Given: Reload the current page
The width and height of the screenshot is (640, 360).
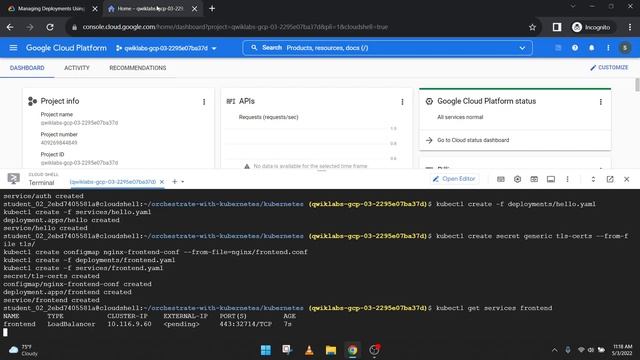Looking at the screenshot, I should pos(50,27).
